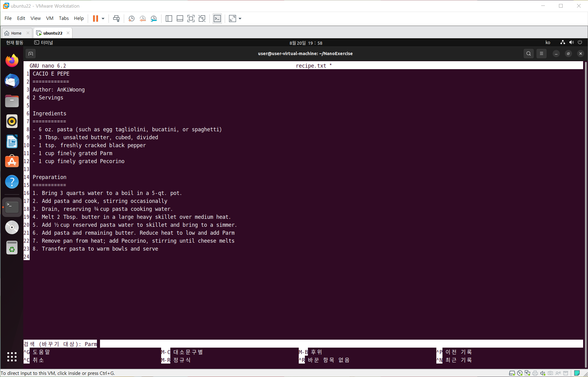This screenshot has width=588, height=377.
Task: Open Firefox from the Ubuntu dock
Action: coord(12,61)
